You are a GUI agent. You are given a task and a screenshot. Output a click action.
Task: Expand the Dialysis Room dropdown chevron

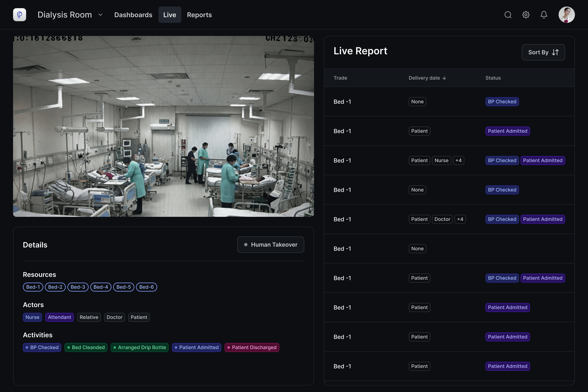point(100,15)
